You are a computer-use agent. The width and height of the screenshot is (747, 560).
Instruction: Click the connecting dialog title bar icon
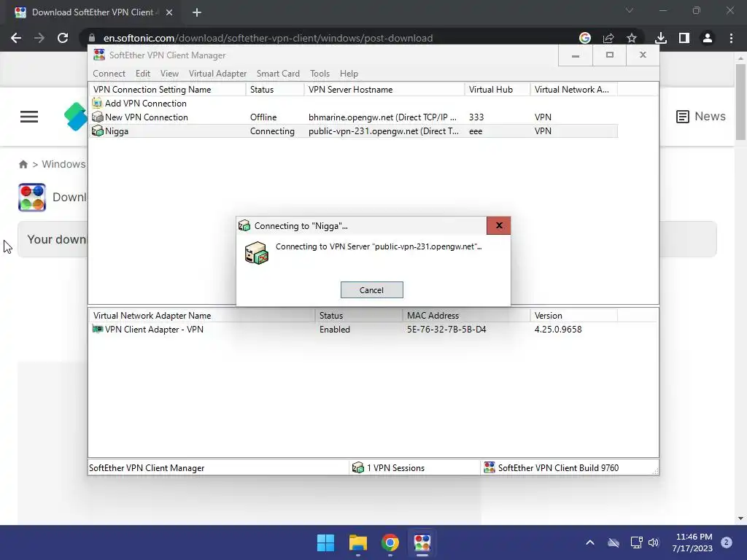click(244, 225)
